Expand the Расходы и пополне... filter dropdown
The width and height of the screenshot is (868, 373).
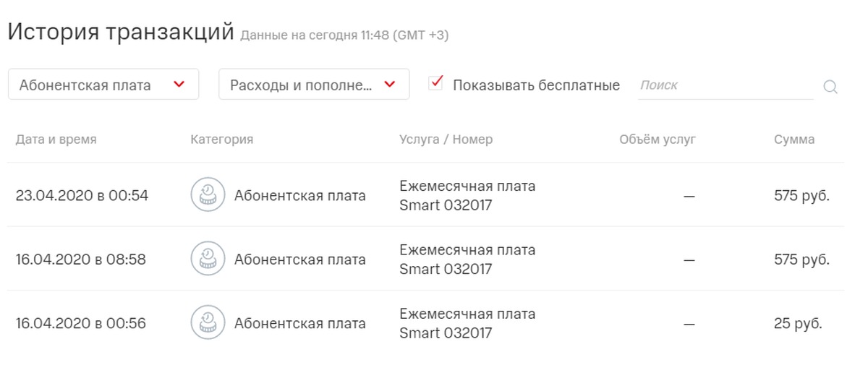pos(314,85)
